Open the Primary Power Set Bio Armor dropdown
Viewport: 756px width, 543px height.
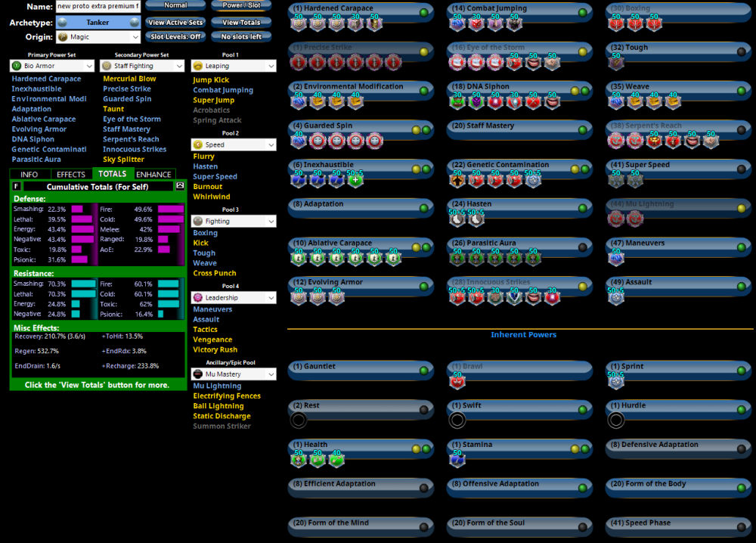(x=52, y=67)
